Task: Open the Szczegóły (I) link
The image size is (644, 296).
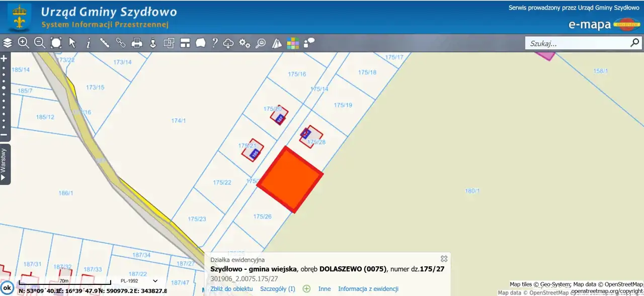Action: (277, 289)
